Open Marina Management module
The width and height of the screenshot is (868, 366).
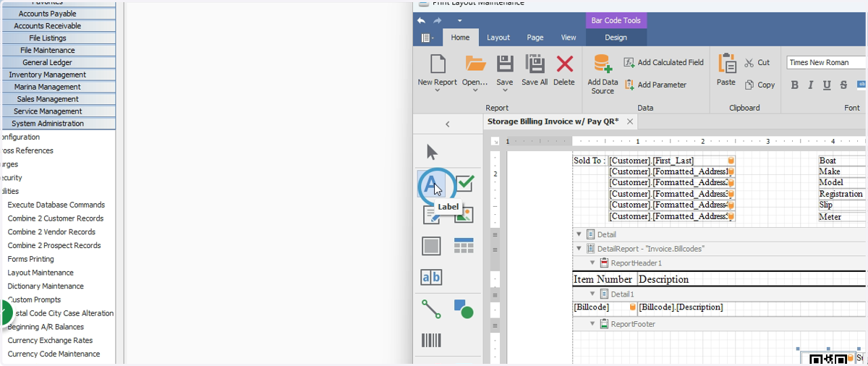(47, 87)
